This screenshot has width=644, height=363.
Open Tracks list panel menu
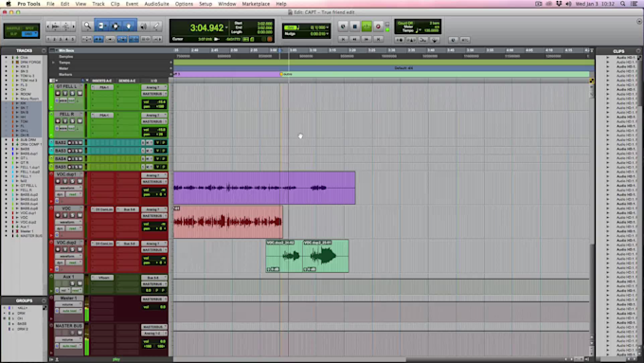point(44,50)
